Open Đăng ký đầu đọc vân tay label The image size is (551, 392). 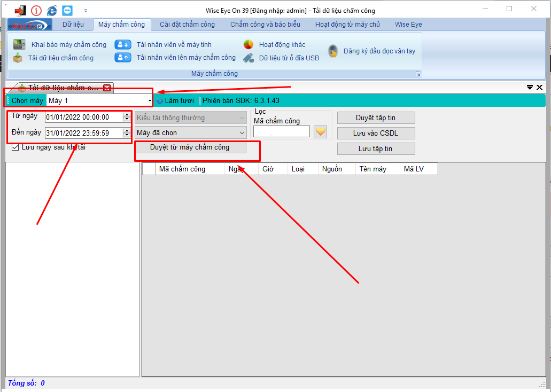click(x=379, y=51)
